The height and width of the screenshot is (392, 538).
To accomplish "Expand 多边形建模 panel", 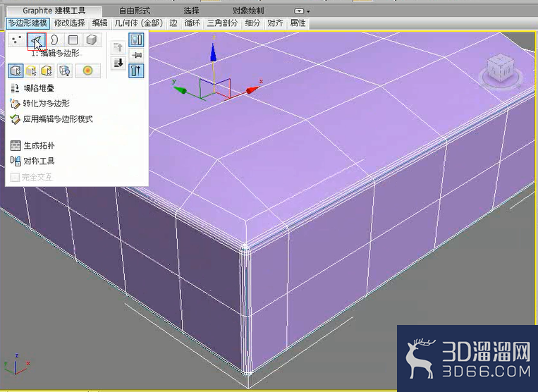I will coord(27,23).
